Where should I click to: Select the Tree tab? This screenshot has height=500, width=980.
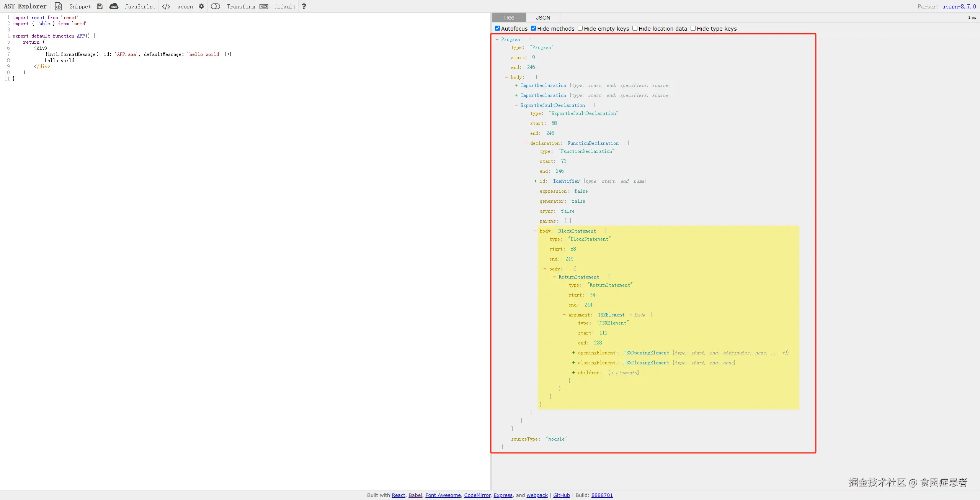tap(508, 18)
